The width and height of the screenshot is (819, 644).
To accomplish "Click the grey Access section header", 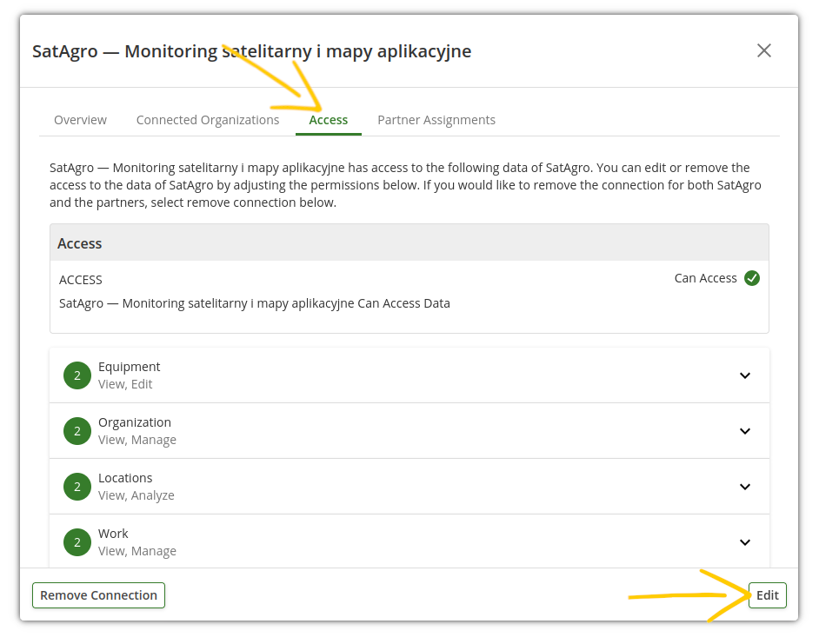I will point(409,242).
